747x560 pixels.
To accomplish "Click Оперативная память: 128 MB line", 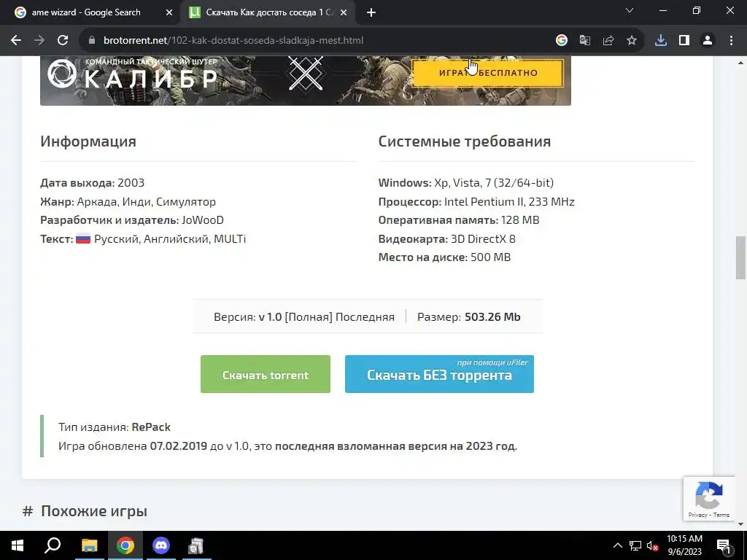I will (459, 220).
